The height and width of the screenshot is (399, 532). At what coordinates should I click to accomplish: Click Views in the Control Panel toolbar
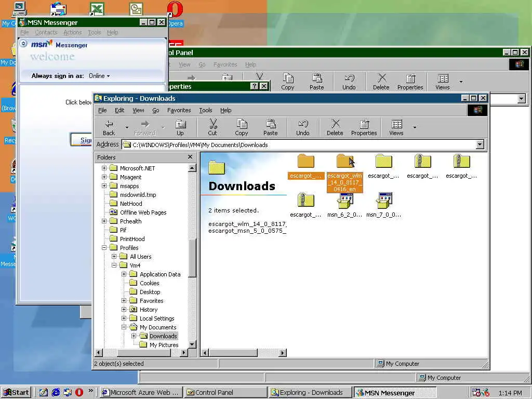443,82
